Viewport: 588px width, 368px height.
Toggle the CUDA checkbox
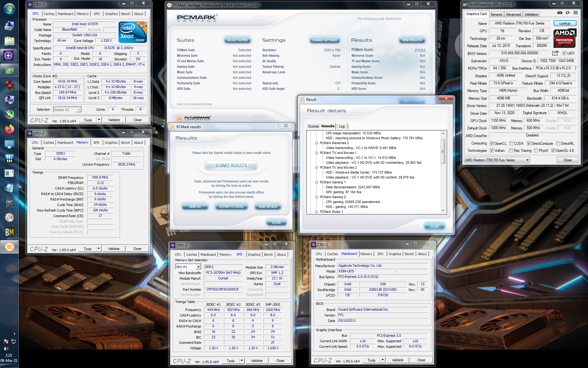click(511, 144)
